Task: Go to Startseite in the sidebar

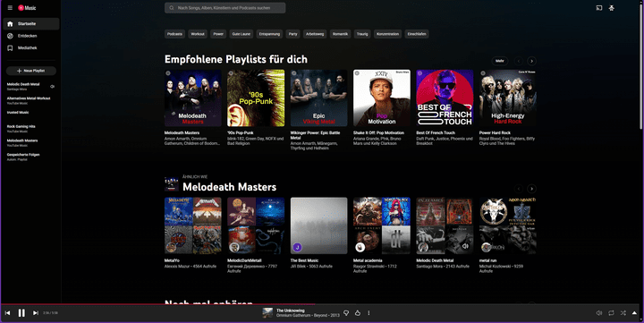Action: coord(31,24)
